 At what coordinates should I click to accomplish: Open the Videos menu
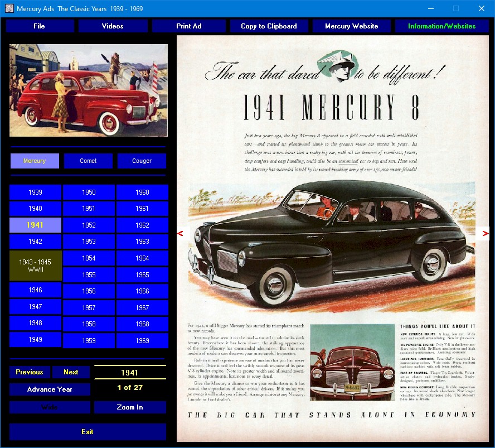coord(113,26)
